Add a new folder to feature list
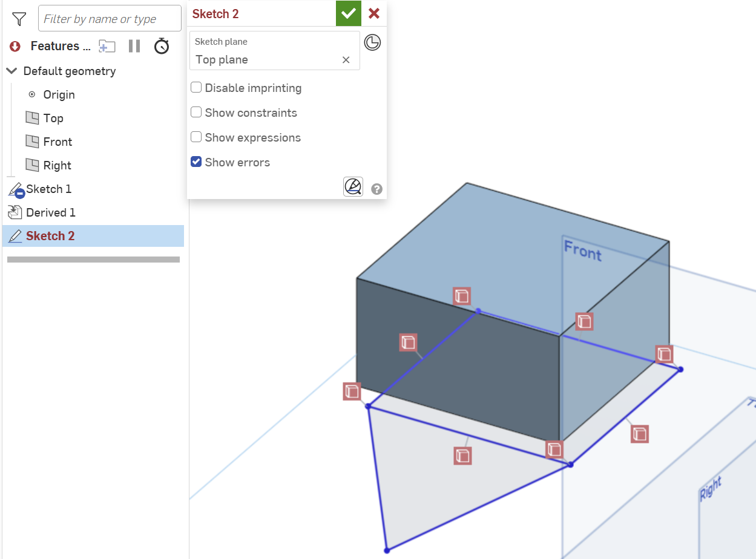This screenshot has width=756, height=559. 107,46
